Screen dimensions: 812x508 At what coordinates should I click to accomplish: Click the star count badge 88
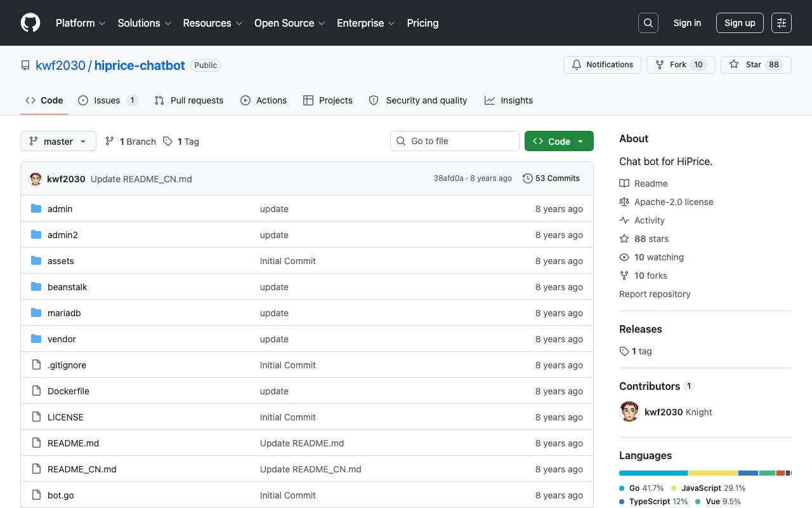[x=773, y=65]
